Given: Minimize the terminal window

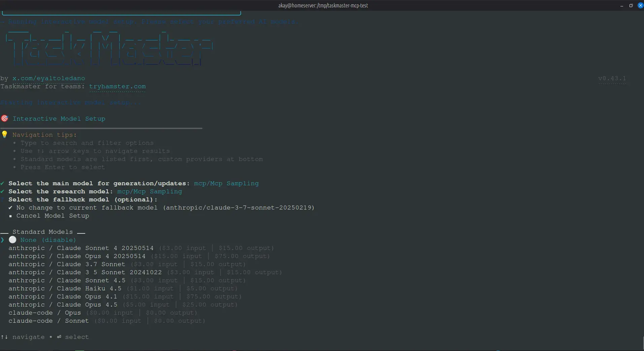Looking at the screenshot, I should tap(622, 5).
